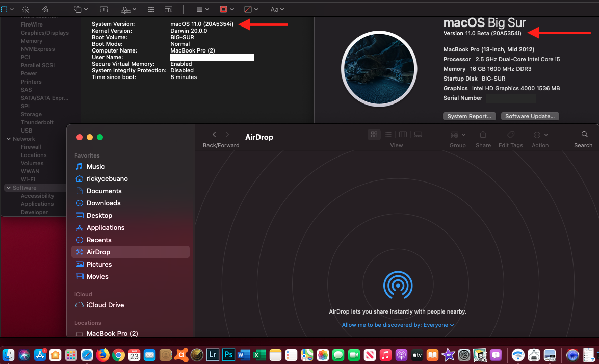Collapse the Network section in System Information
Screen dimensions: 599x364
click(8, 139)
